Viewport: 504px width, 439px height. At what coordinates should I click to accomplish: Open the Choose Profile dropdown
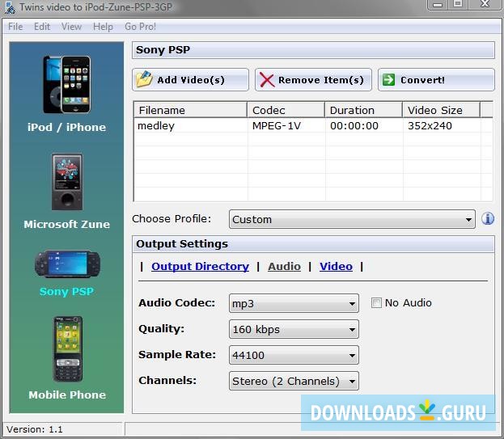[352, 219]
